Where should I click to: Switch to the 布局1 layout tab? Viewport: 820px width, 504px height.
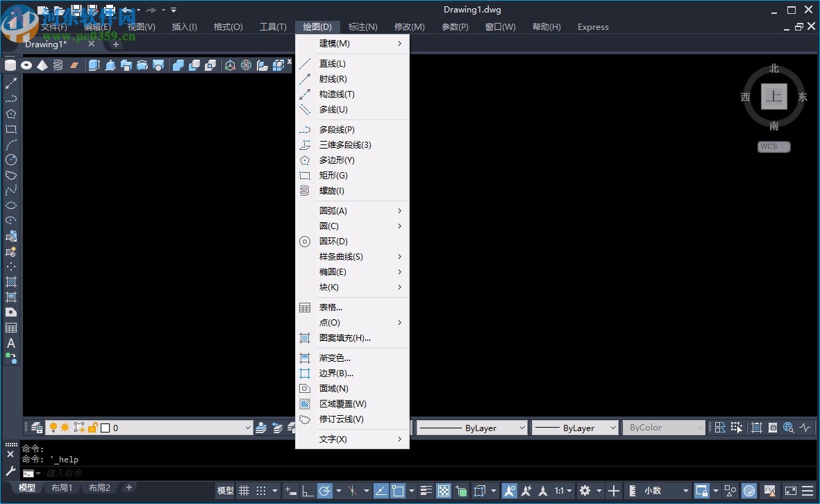tap(62, 487)
